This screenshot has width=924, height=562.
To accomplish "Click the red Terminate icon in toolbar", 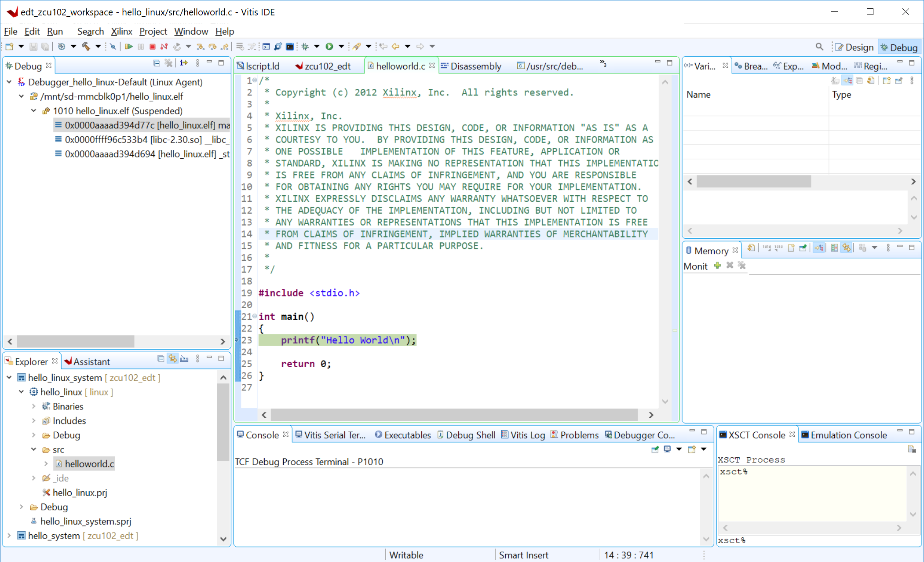I will 153,47.
